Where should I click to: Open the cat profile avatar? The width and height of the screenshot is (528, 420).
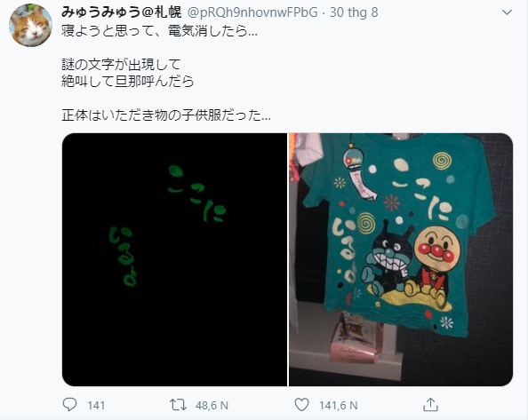[30, 25]
